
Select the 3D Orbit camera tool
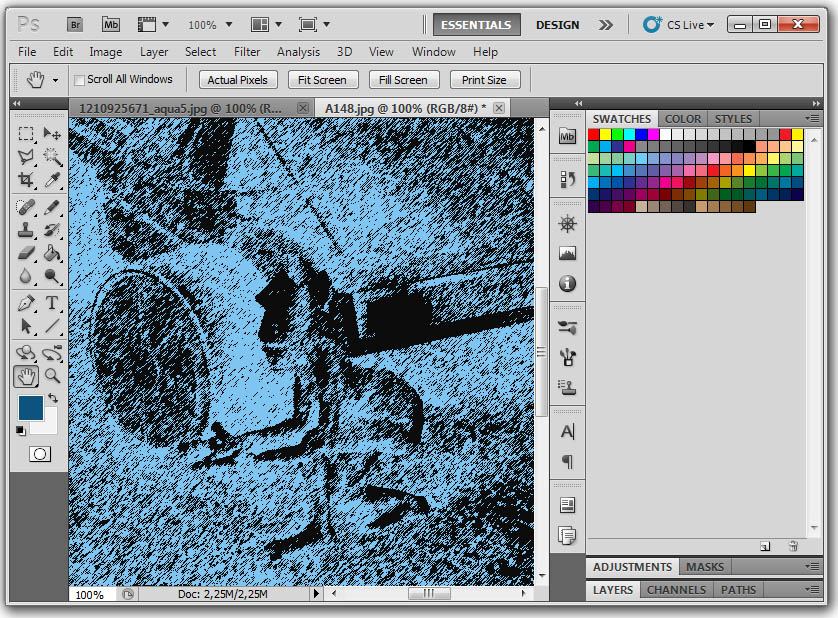point(52,353)
